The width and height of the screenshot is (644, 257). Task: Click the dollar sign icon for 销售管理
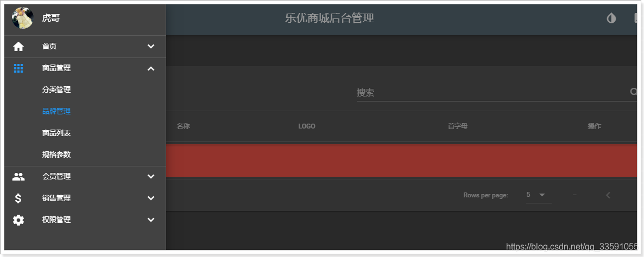[18, 198]
